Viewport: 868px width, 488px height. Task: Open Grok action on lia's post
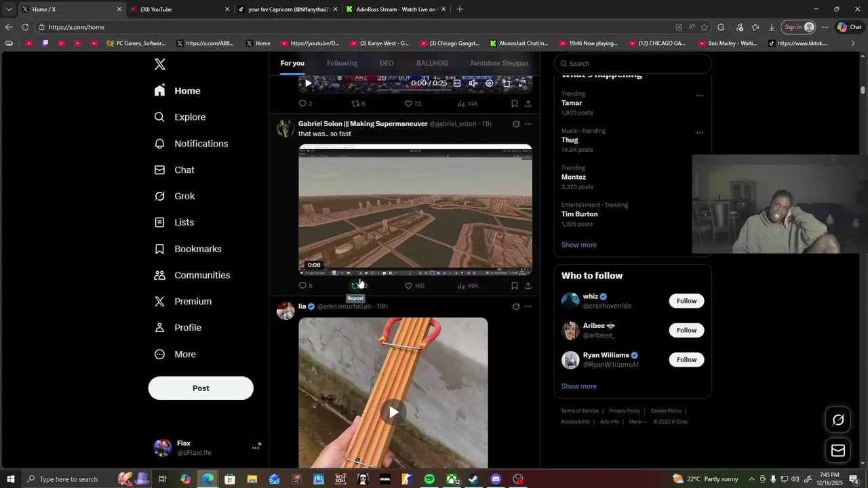pos(516,306)
